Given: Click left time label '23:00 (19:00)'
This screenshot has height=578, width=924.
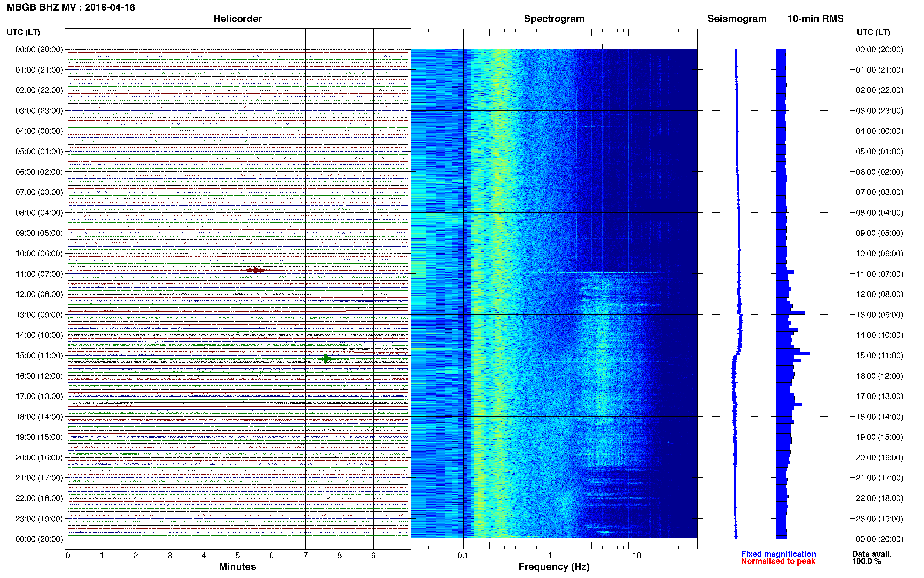Looking at the screenshot, I should click(39, 519).
